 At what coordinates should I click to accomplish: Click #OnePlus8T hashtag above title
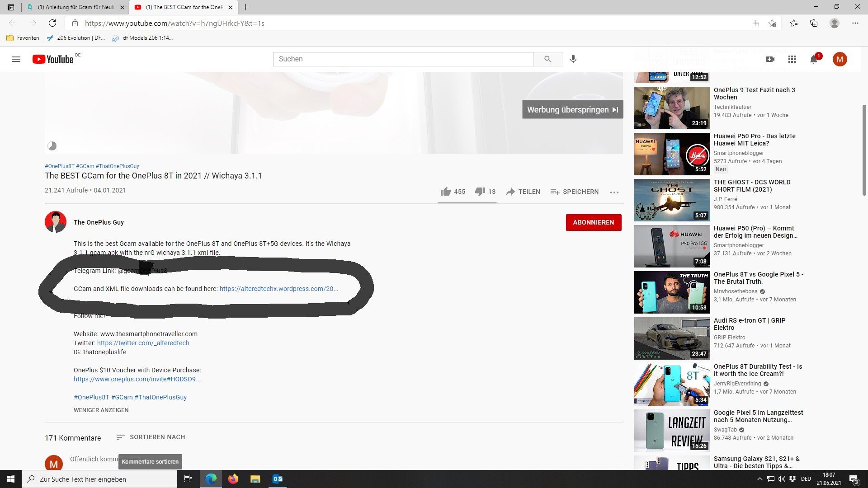pyautogui.click(x=60, y=166)
